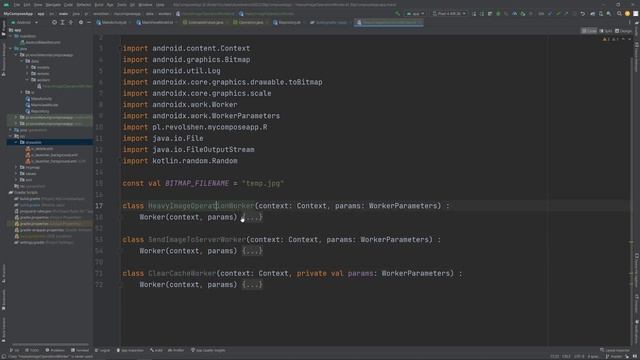Open the Build menu in menu bar
Screen dimensions: 640x360
[x=99, y=5]
